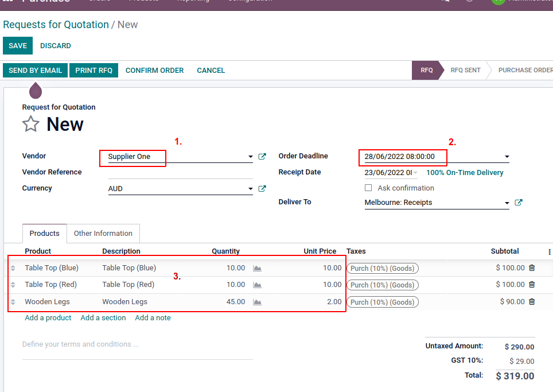Toggle the Ask confirmation checkbox

(368, 188)
